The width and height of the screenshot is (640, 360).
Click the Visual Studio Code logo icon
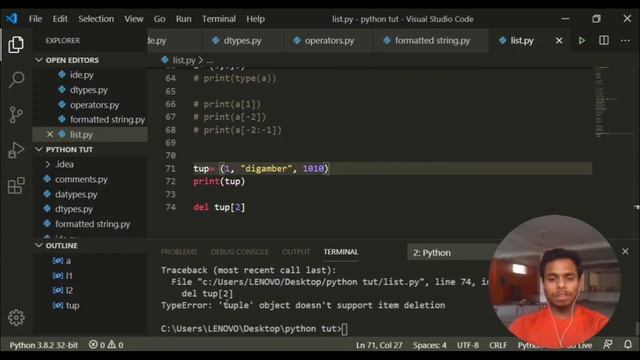tap(12, 19)
